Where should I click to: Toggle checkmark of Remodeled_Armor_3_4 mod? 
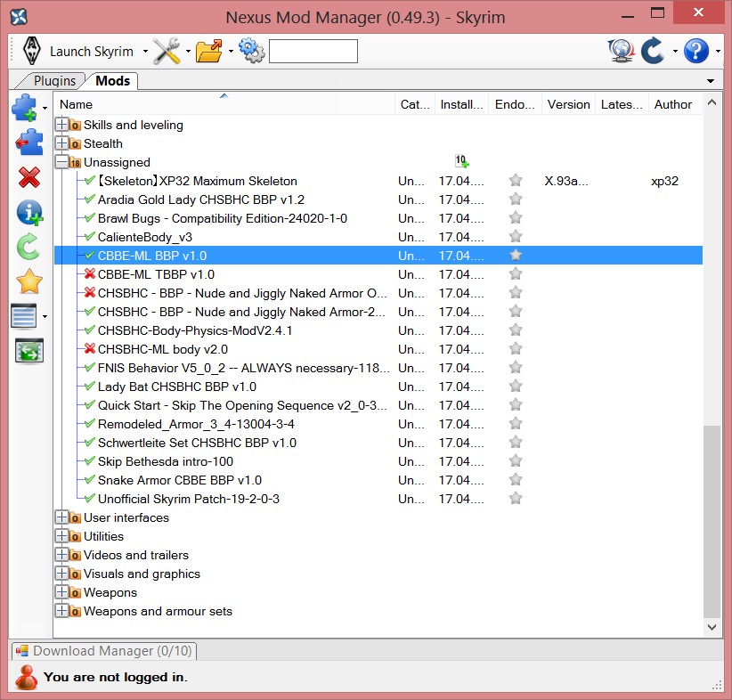90,423
